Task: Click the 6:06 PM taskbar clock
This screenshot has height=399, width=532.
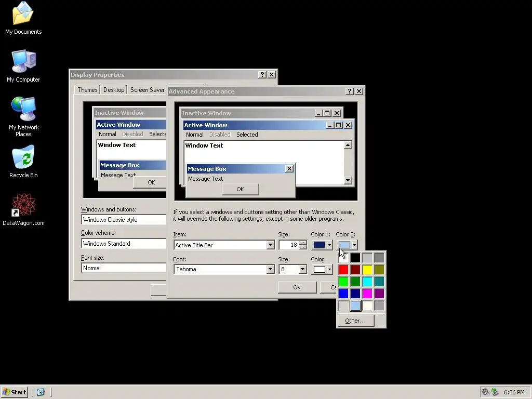Action: [514, 392]
